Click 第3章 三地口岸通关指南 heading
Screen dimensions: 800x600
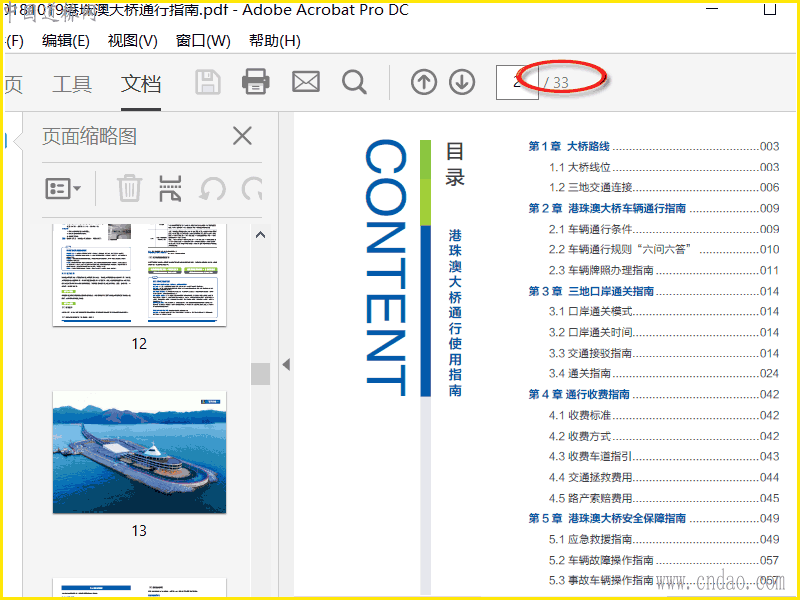coord(654,291)
